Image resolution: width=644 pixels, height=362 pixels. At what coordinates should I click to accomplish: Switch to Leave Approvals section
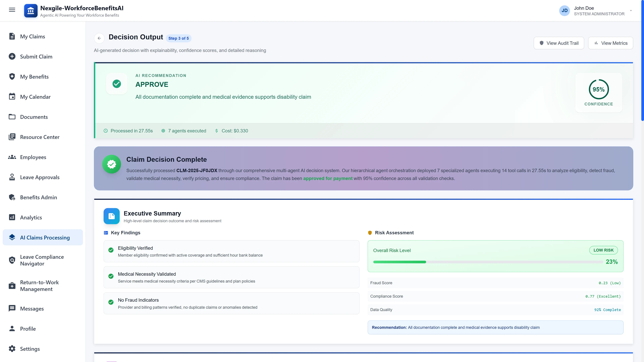click(40, 177)
